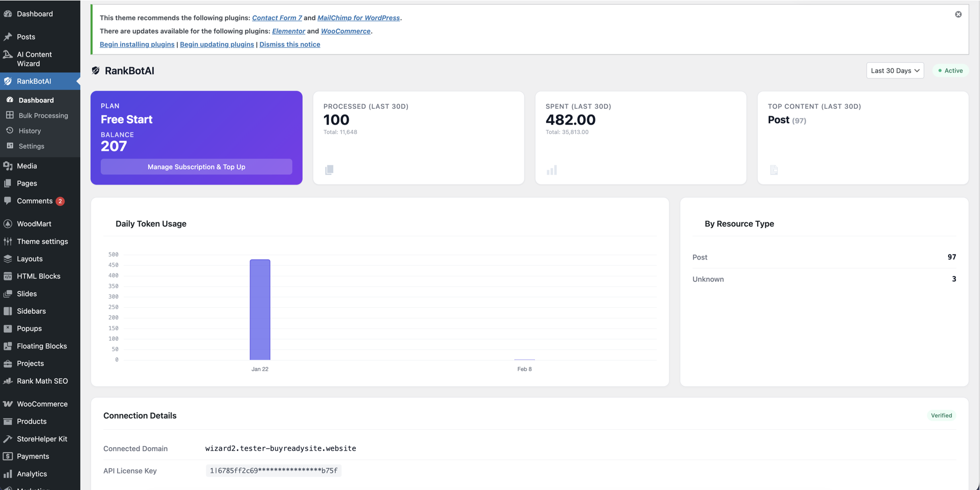
Task: Click Manage Subscription & Top Up
Action: 196,167
